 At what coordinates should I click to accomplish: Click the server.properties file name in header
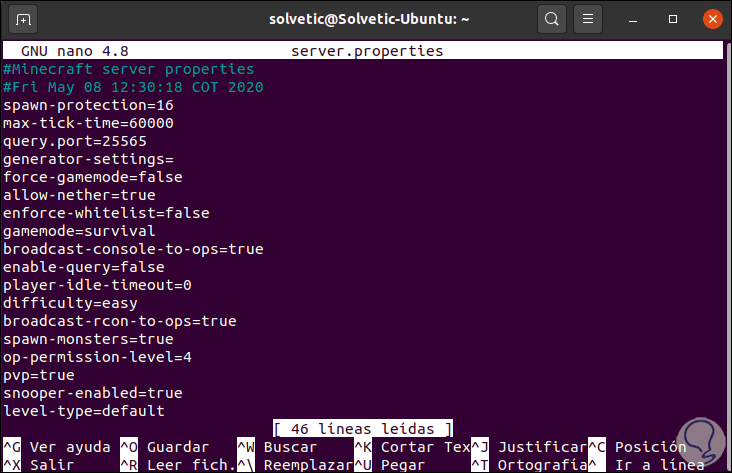(367, 51)
